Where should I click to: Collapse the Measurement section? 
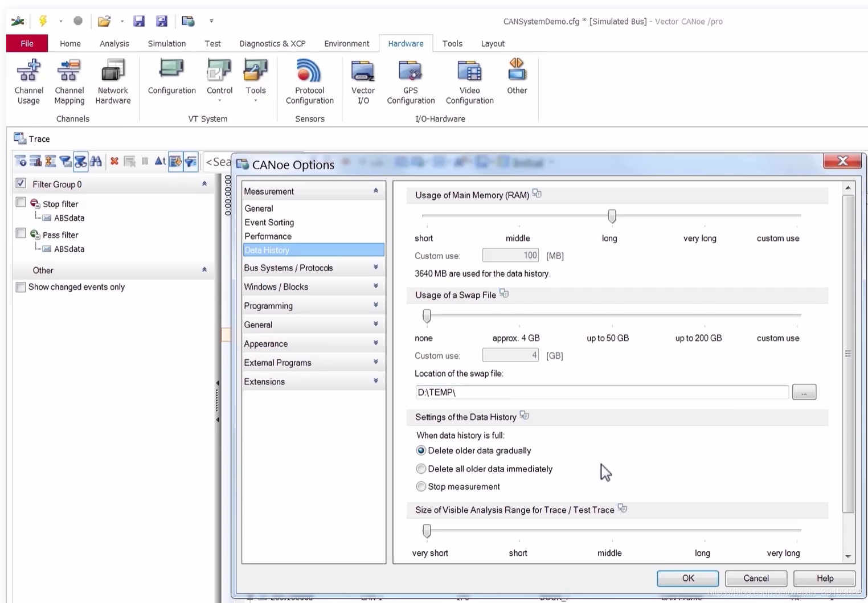click(375, 191)
